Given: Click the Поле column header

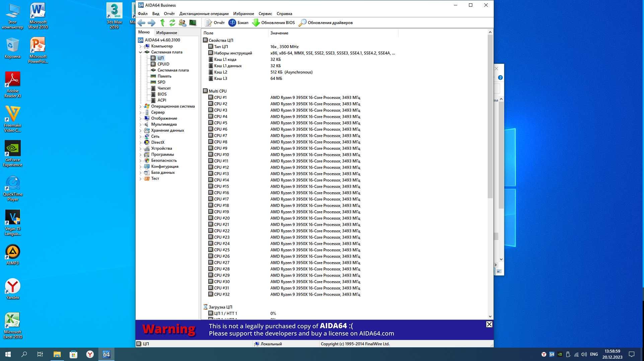Looking at the screenshot, I should click(235, 33).
